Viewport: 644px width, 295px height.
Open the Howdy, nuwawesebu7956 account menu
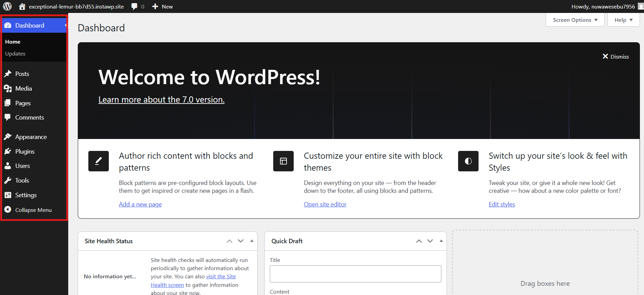pos(607,6)
